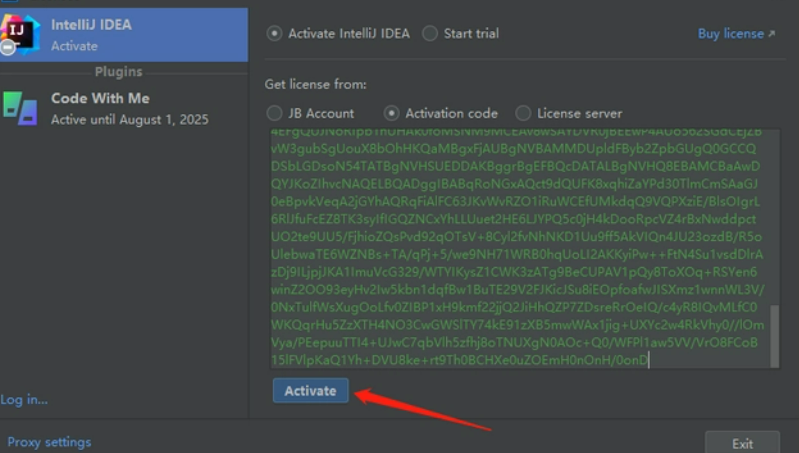
Task: Select the Activate IntelliJ IDEA radio option
Action: point(275,33)
